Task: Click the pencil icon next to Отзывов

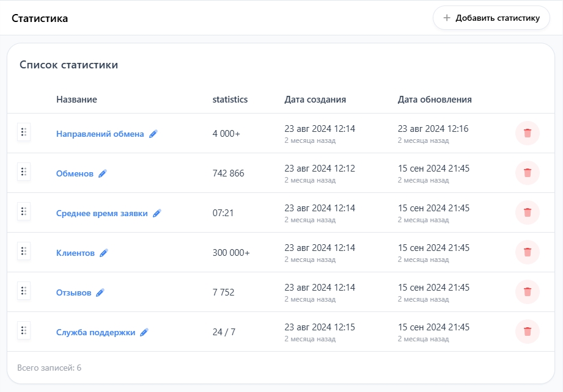Action: [x=100, y=292]
